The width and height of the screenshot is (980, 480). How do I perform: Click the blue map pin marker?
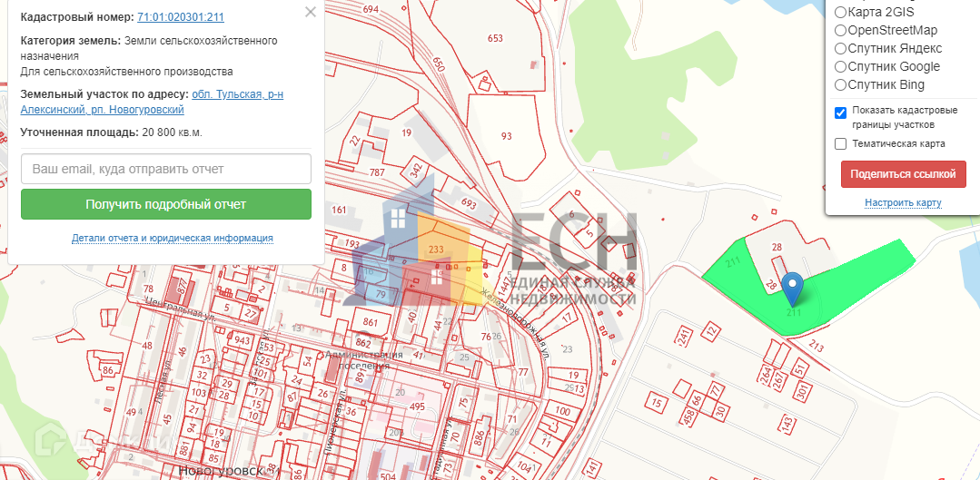coord(793,289)
